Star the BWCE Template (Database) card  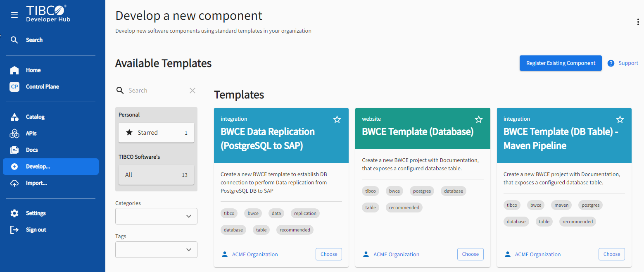[x=479, y=119]
